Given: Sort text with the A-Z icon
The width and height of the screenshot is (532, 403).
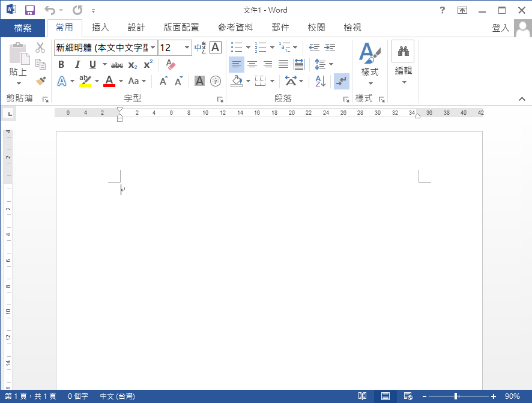Looking at the screenshot, I should point(321,81).
